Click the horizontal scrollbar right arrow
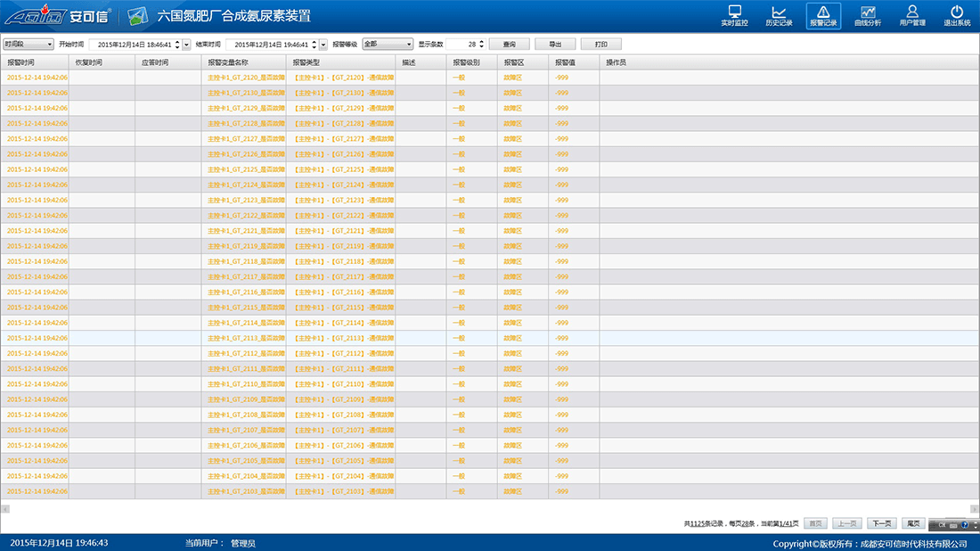Screen dimensions: 980x551 click(x=975, y=509)
